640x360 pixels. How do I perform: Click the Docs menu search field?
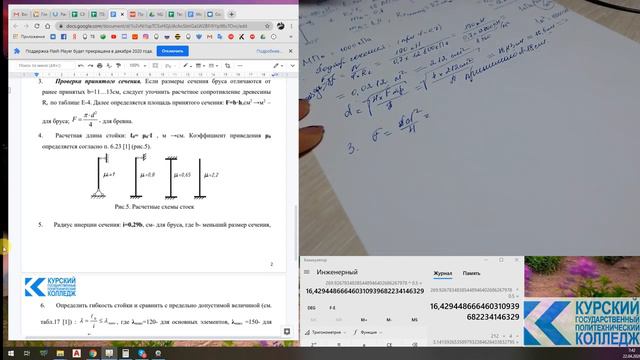tap(44, 65)
